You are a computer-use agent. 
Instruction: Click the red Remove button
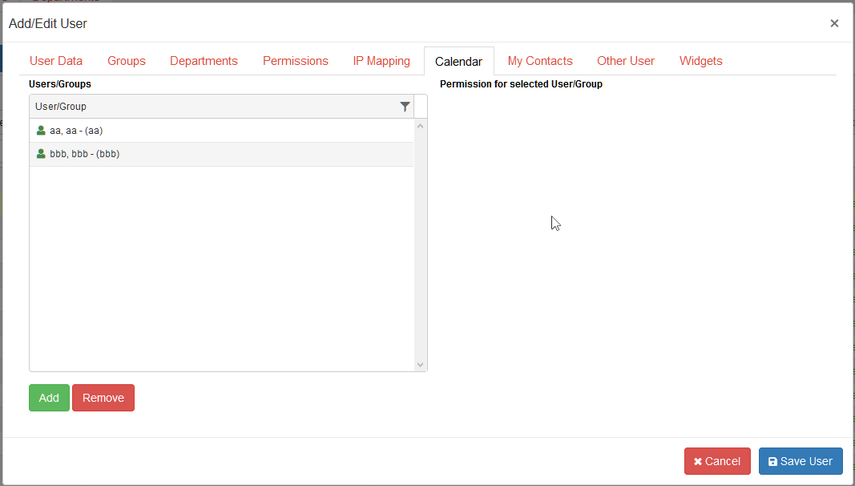point(103,398)
